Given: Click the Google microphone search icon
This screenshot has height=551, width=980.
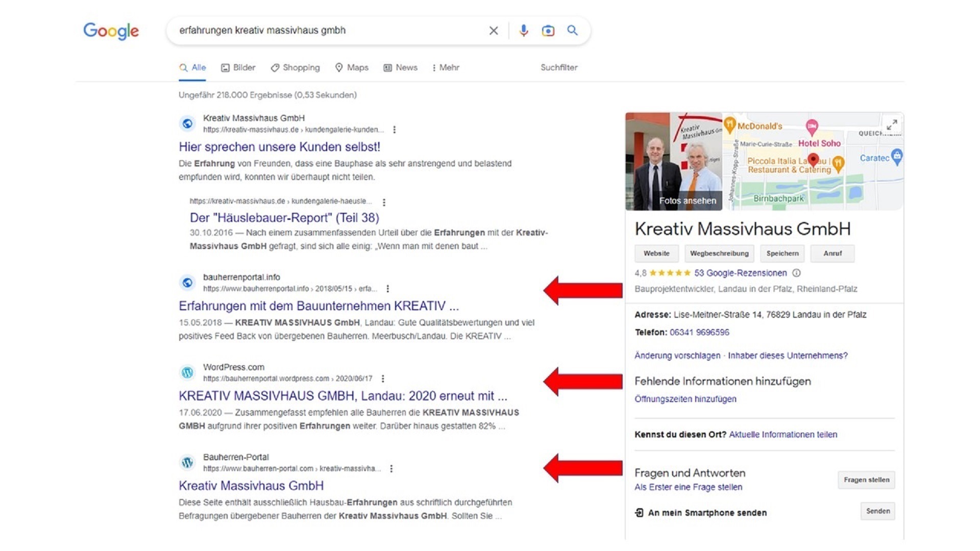Looking at the screenshot, I should click(523, 30).
